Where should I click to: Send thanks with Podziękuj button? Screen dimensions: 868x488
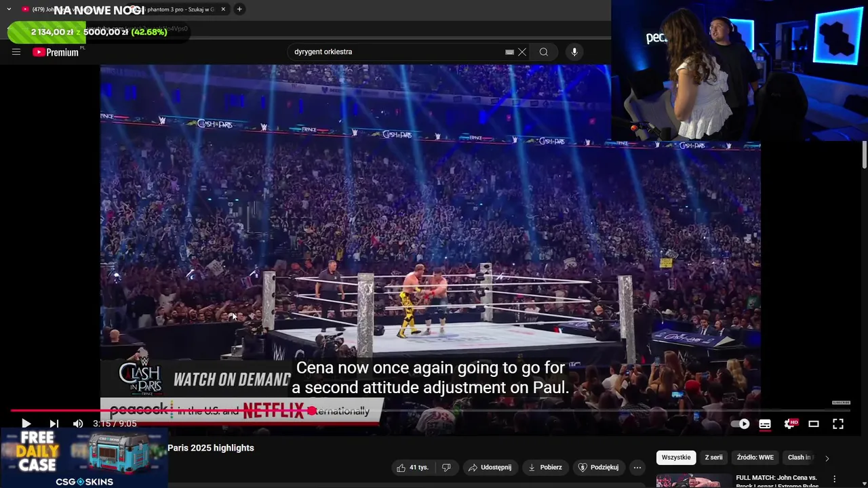coord(598,468)
